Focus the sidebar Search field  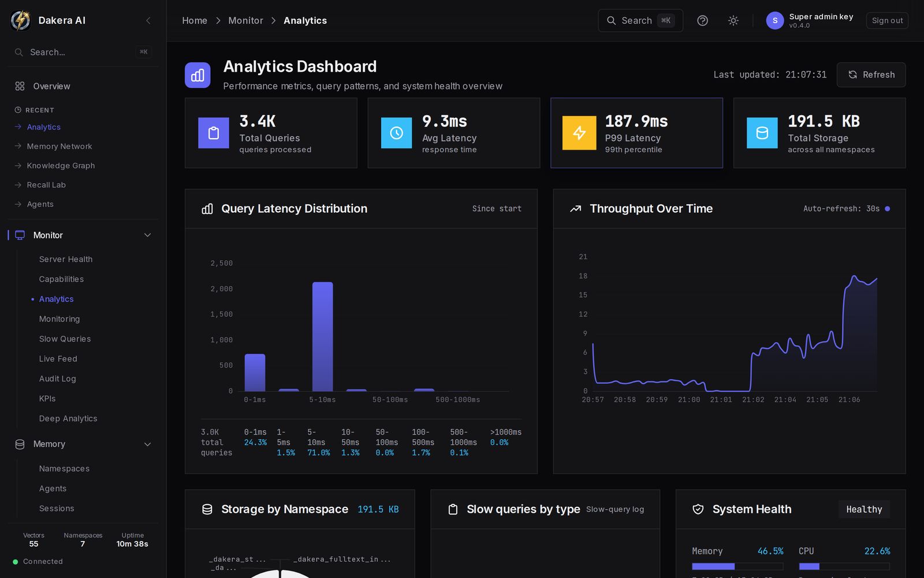(83, 52)
